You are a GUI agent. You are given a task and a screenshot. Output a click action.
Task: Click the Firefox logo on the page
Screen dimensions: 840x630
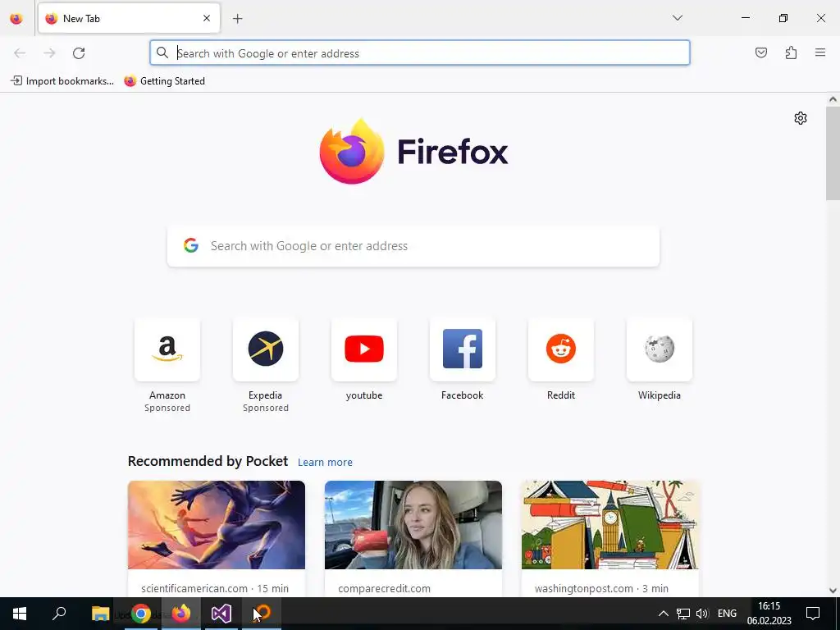pos(413,153)
